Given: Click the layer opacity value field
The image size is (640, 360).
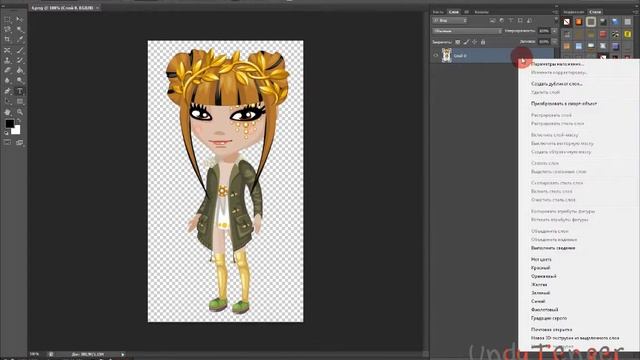Looking at the screenshot, I should coord(544,31).
